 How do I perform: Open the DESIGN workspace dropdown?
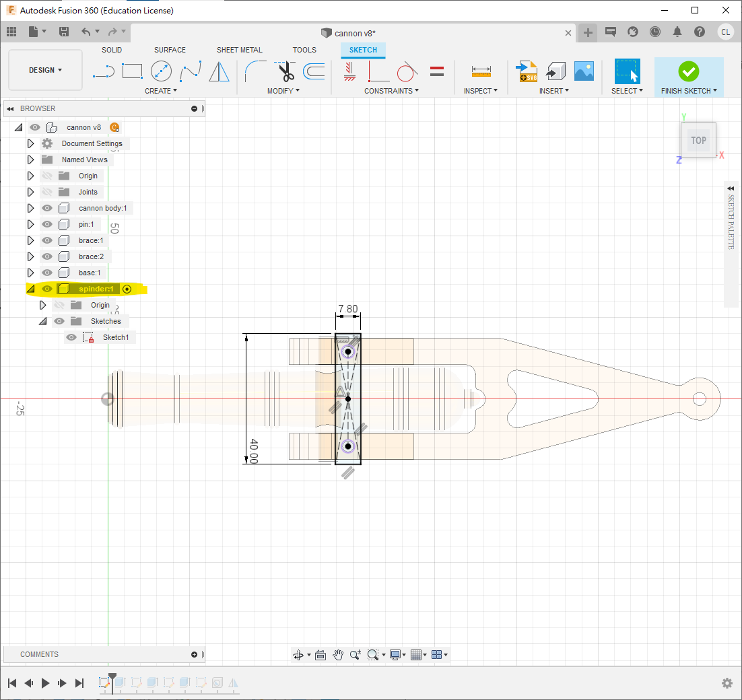click(x=45, y=70)
